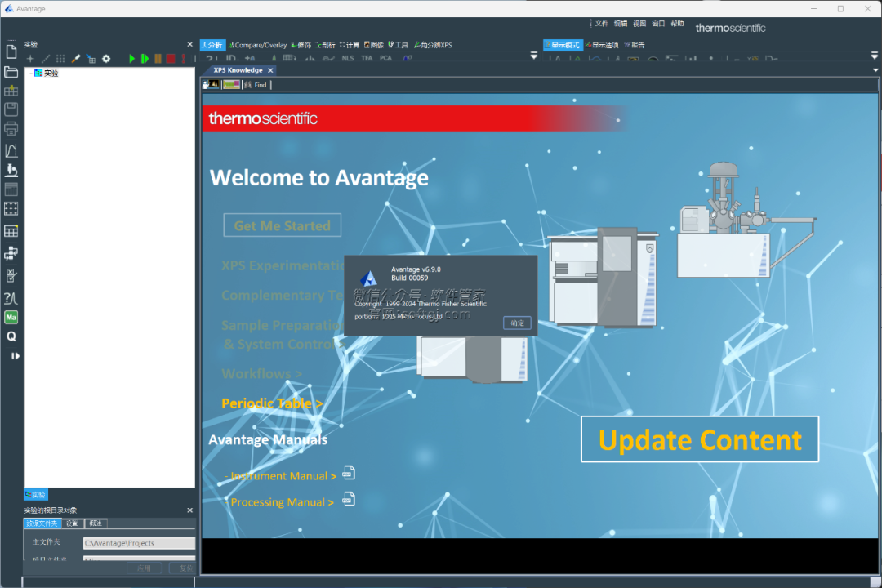Screen dimensions: 882x588
Task: Select the 显示选项 tab
Action: (x=602, y=45)
